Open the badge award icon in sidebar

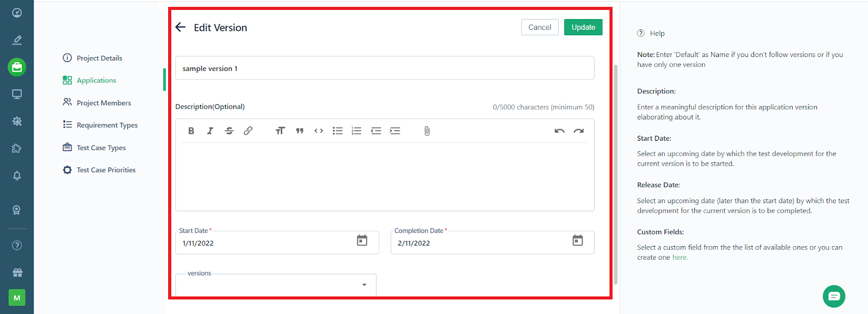tap(17, 210)
